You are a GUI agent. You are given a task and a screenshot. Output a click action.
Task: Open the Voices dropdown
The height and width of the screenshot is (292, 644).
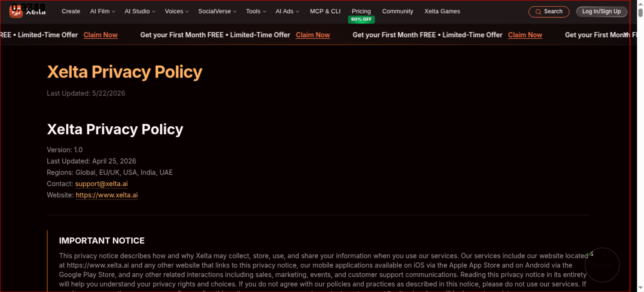coord(177,11)
